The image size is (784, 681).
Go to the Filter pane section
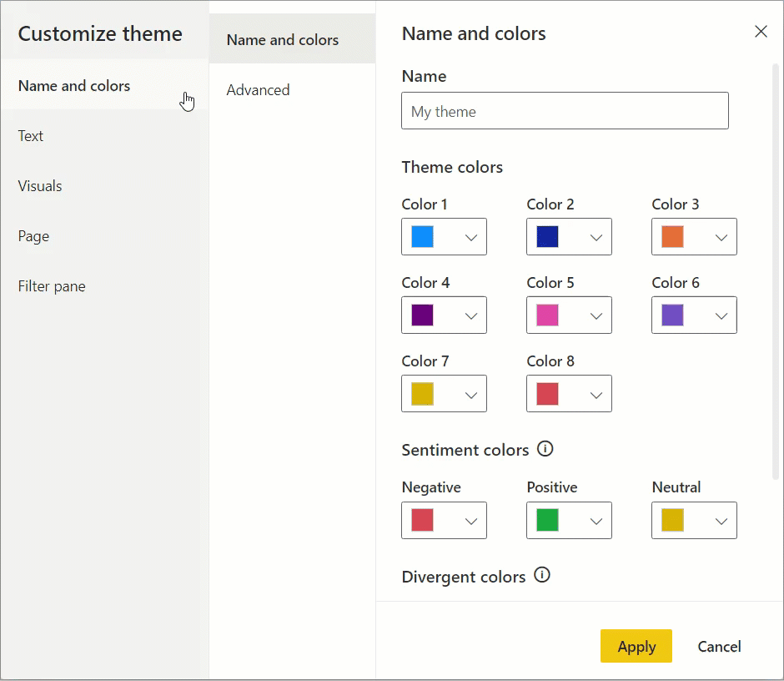coord(52,286)
